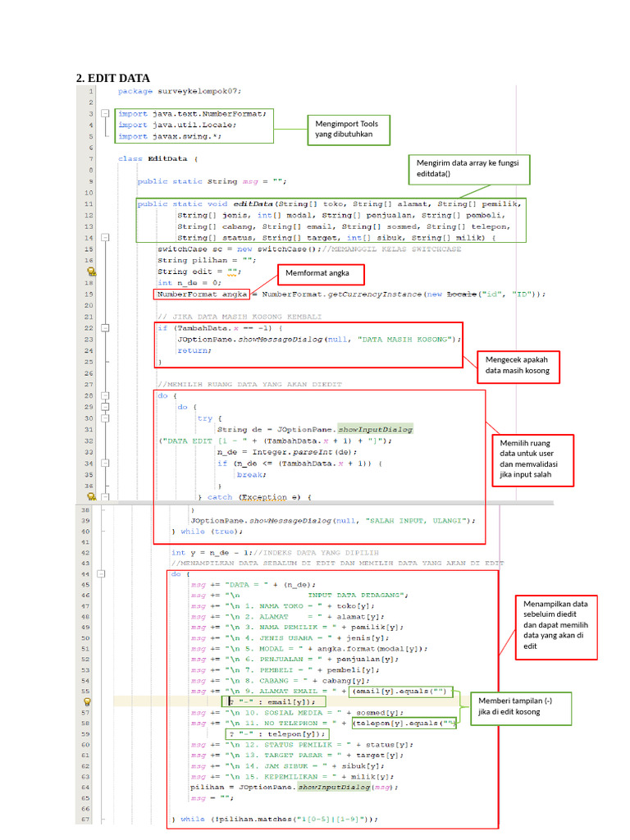The height and width of the screenshot is (840, 630).
Task: Click the 'return;' statement at line 24
Action: (x=194, y=350)
